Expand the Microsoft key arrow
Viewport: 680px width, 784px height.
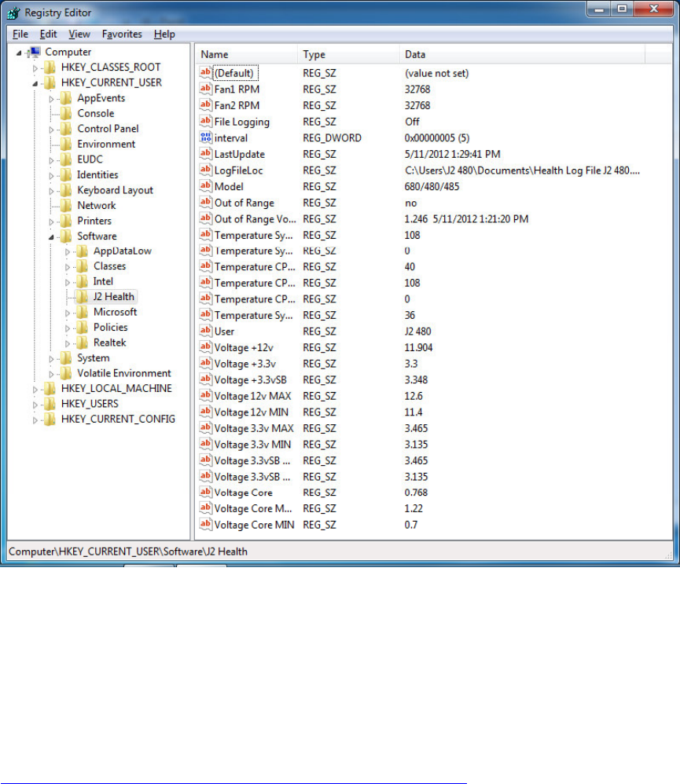tap(67, 313)
